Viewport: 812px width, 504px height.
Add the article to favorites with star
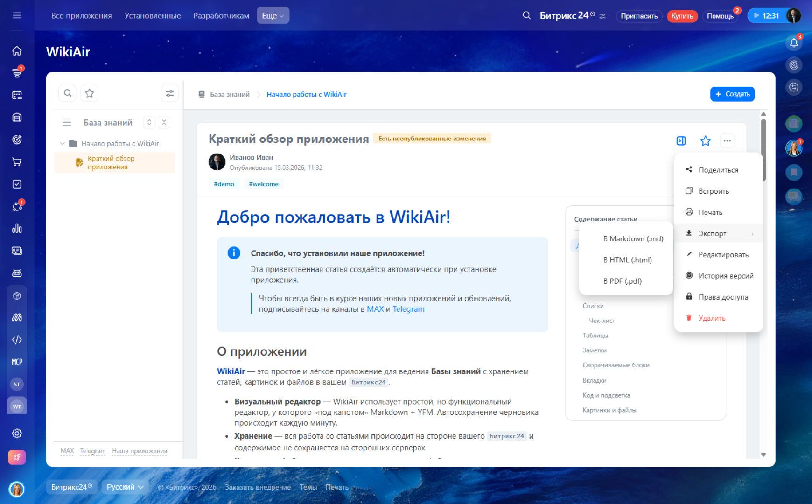point(705,140)
